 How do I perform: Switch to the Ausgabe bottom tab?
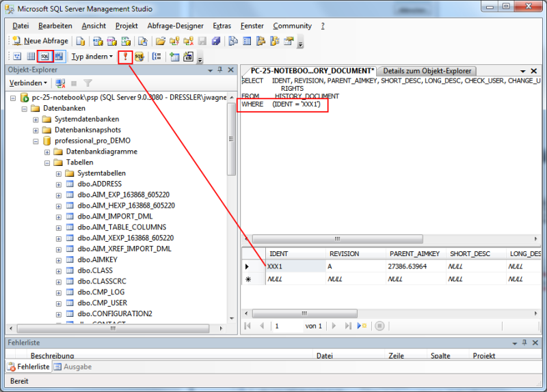coord(73,367)
